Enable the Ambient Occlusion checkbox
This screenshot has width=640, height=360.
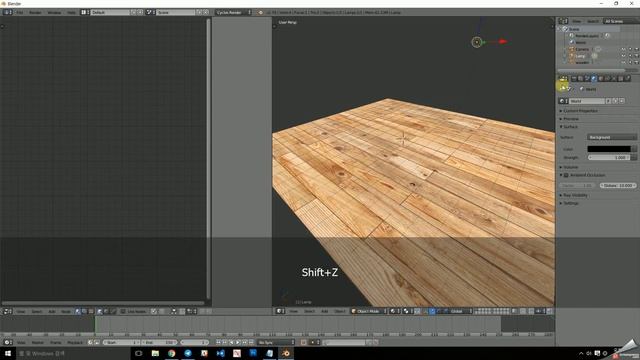coord(566,175)
